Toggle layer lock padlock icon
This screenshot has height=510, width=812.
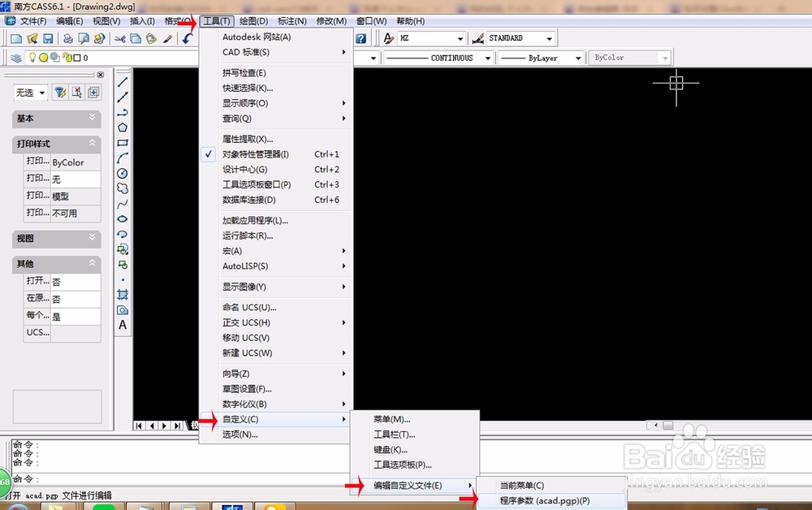[67, 58]
